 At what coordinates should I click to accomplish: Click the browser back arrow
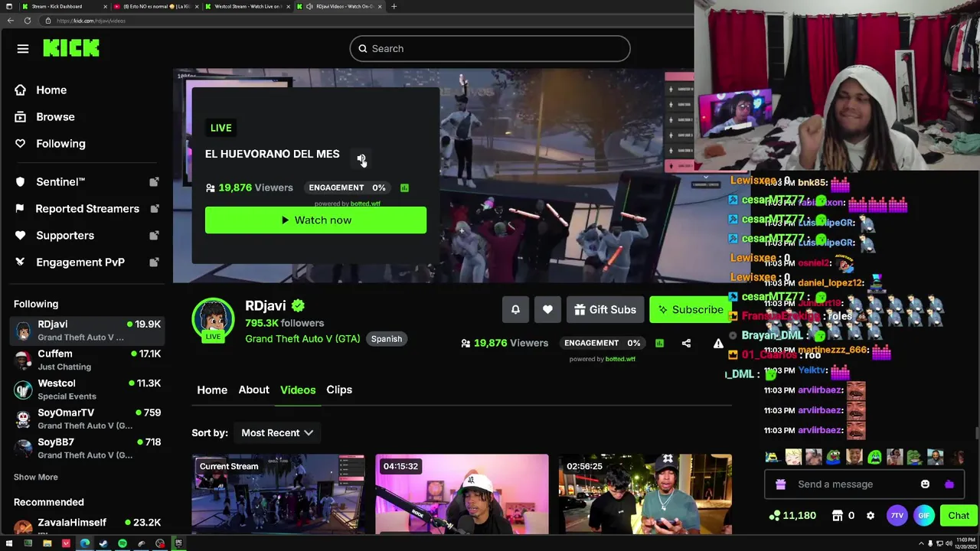[x=10, y=21]
